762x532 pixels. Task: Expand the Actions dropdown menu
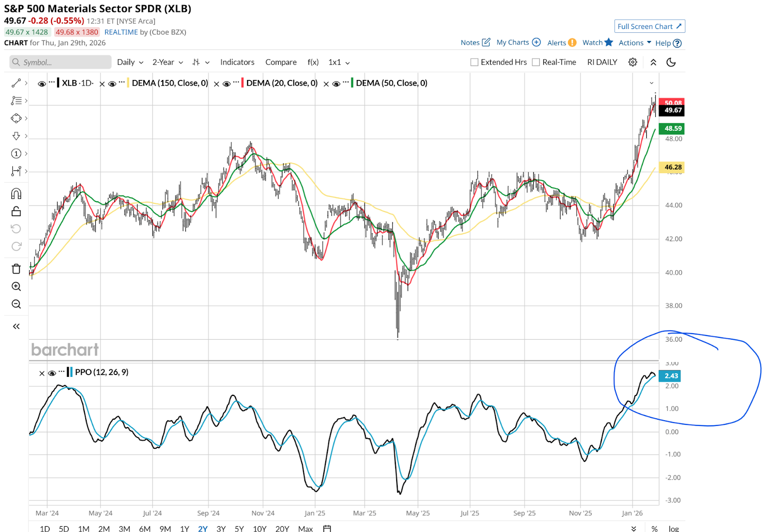[x=634, y=43]
